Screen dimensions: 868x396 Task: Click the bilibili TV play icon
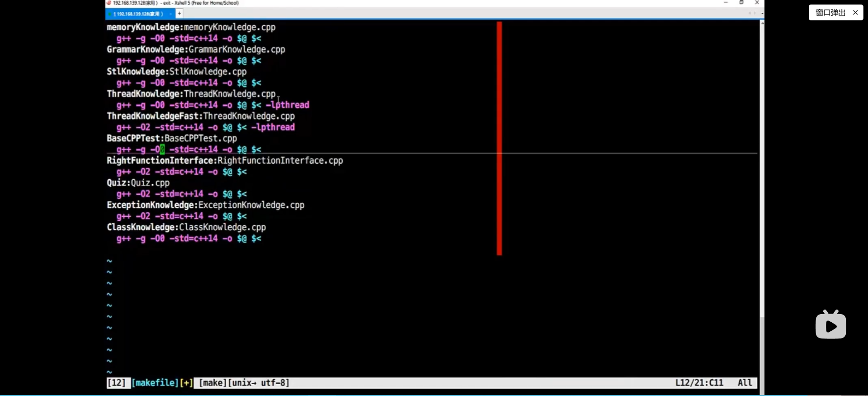coord(831,324)
